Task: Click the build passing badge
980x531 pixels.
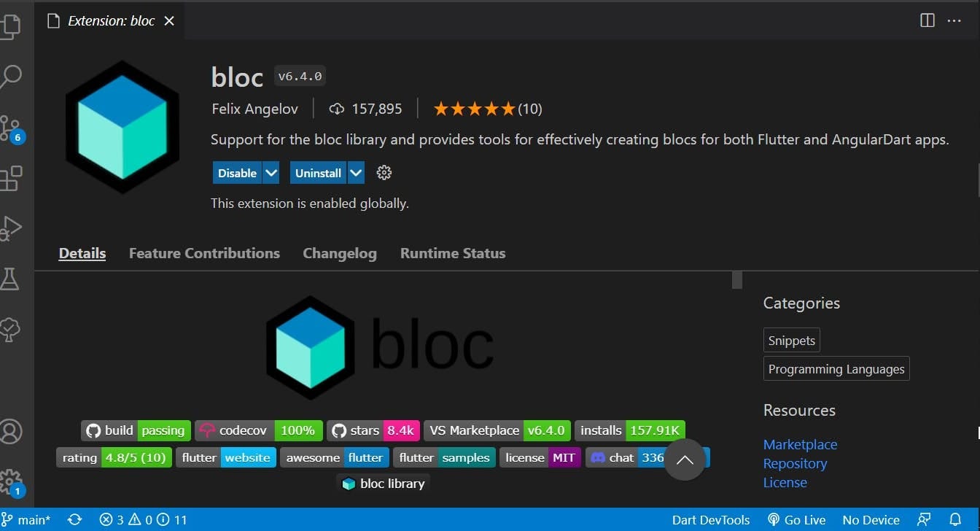Action: pos(136,430)
